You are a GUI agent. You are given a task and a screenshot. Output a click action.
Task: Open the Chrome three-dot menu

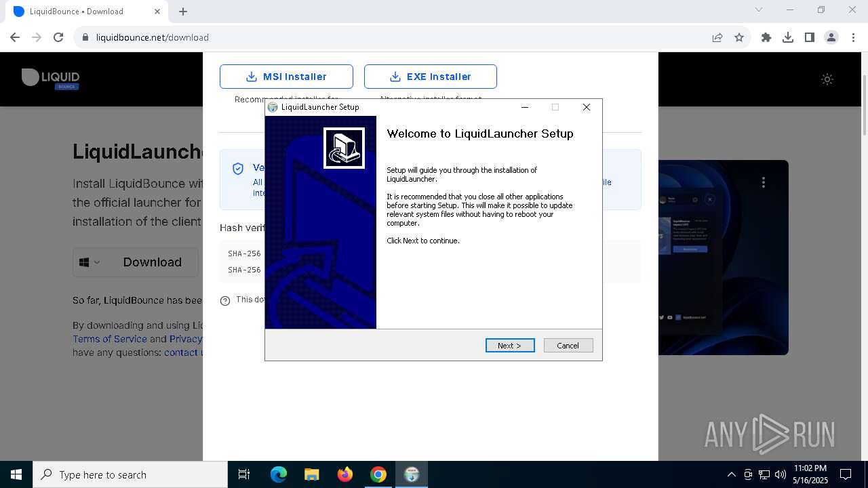pos(853,37)
